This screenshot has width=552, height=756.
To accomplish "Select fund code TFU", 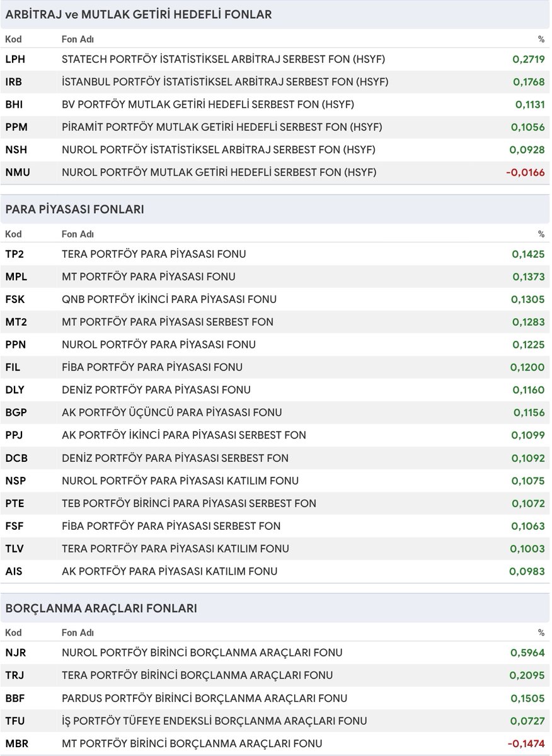I will (15, 721).
